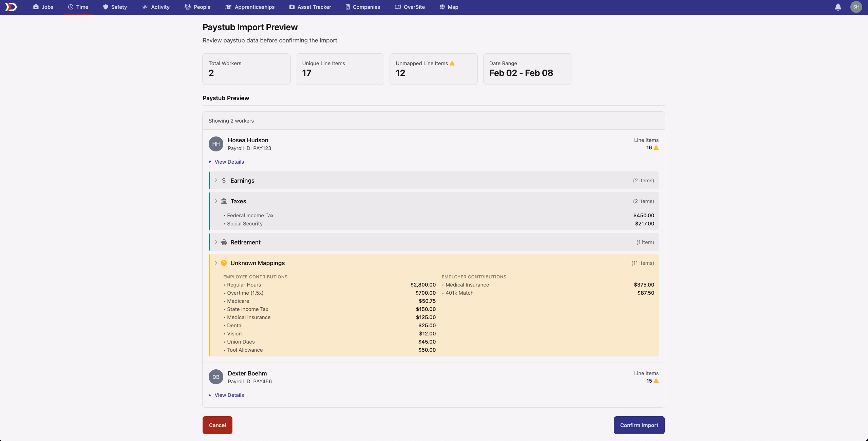The width and height of the screenshot is (868, 441).
Task: Click the Asset Tracker camera icon
Action: coord(292,7)
